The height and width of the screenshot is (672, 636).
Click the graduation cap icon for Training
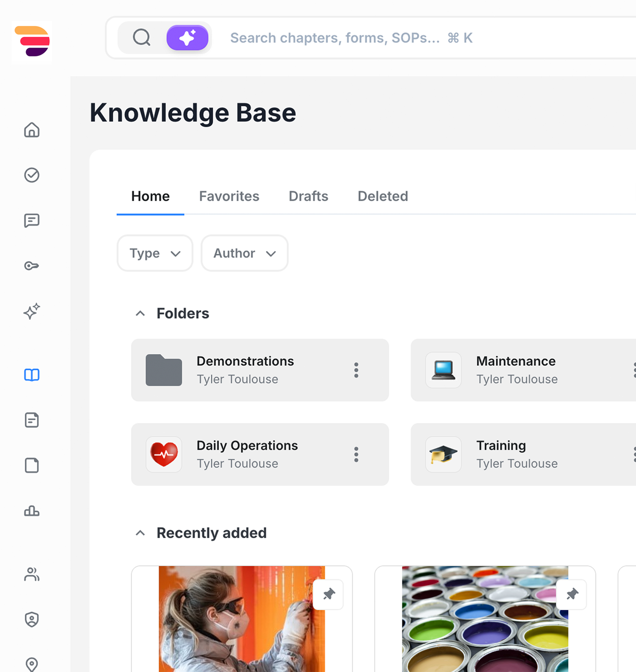pos(444,454)
